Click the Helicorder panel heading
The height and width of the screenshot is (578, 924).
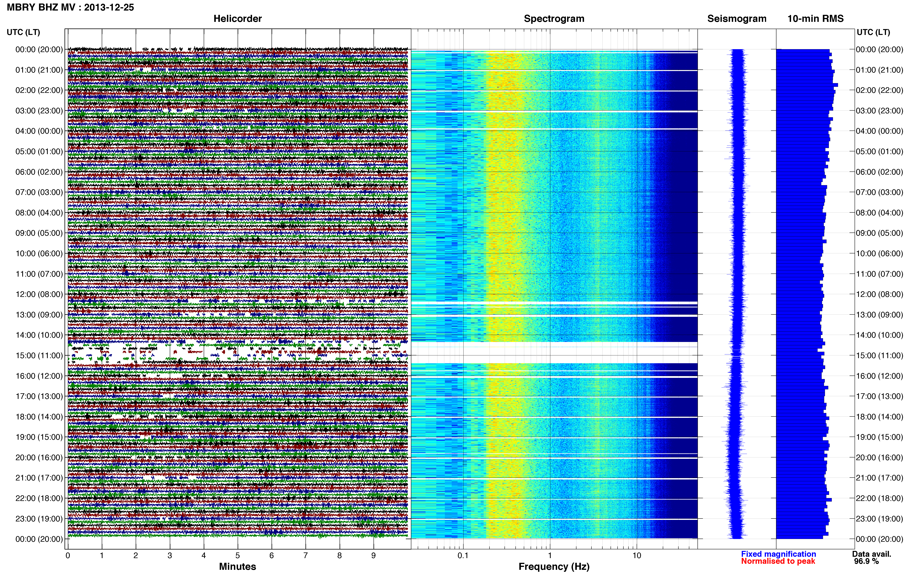(x=238, y=19)
